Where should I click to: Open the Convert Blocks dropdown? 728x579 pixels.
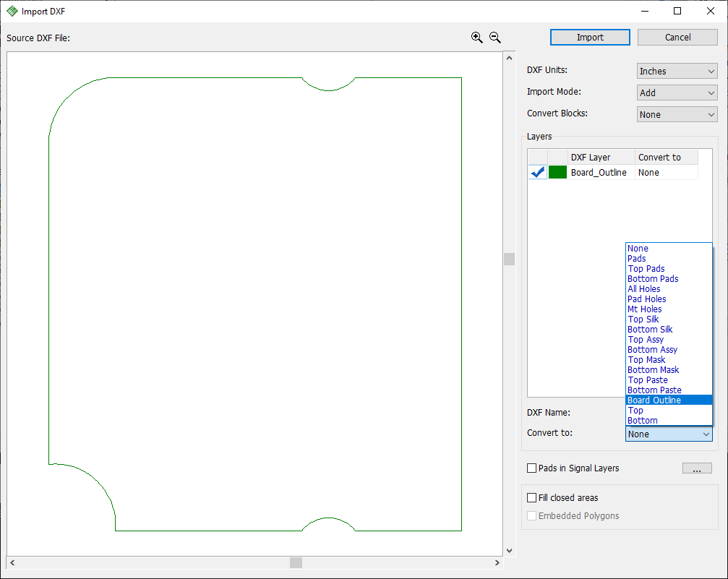coord(677,115)
